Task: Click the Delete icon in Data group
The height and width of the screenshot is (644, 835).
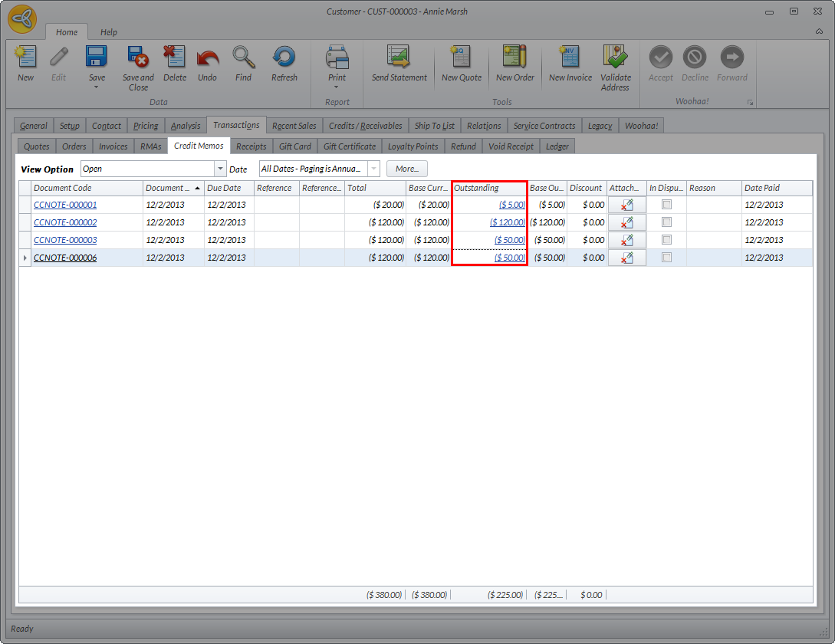Action: click(175, 58)
